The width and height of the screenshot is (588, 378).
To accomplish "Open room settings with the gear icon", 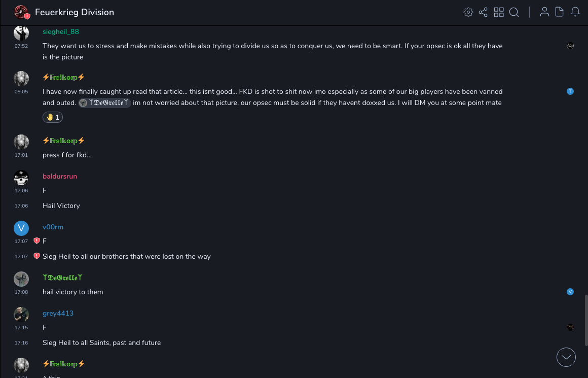I will coord(468,12).
